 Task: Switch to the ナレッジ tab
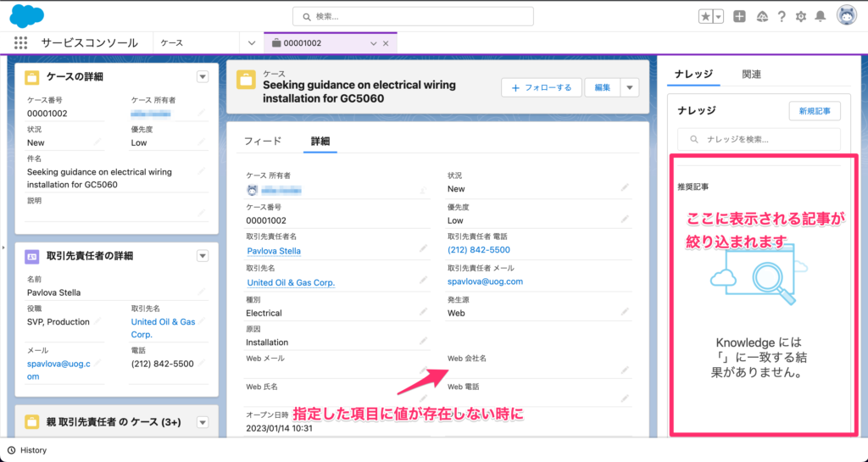point(693,74)
